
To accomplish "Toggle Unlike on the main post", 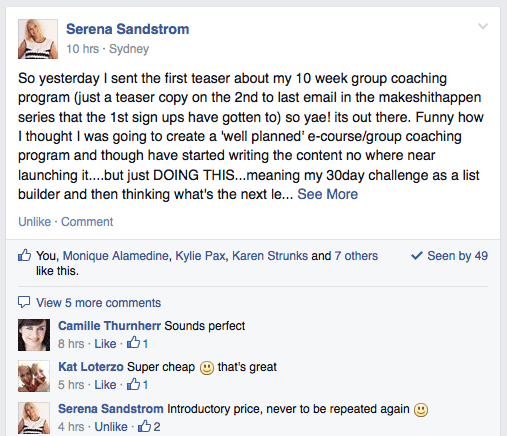I will (x=35, y=222).
